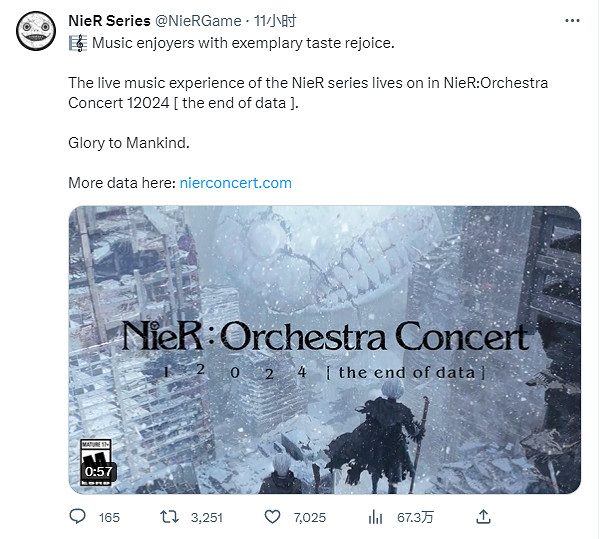Screen dimensions: 600x539
Task: Click the 3,251 retweets count
Action: point(206,517)
